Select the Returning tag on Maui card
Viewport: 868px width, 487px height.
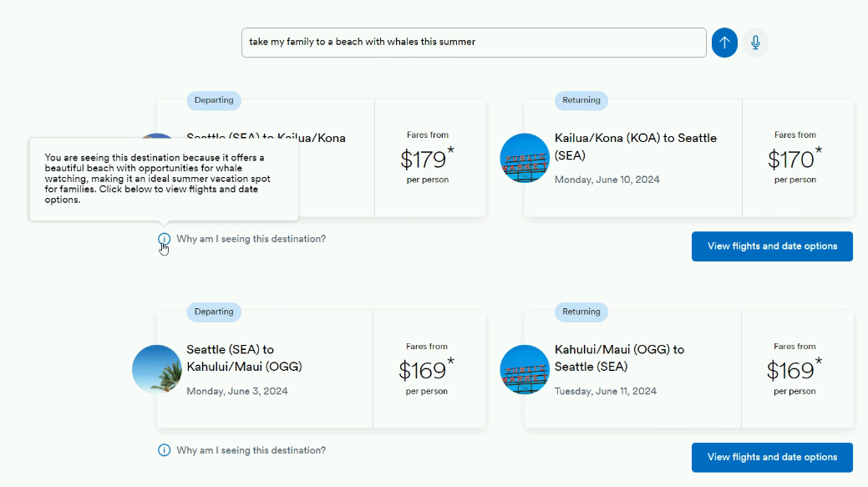pos(581,312)
